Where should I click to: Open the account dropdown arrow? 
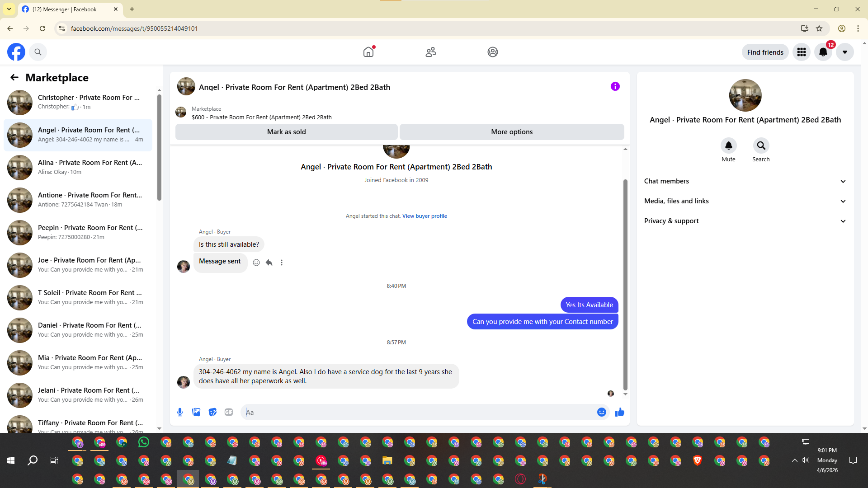tap(845, 52)
